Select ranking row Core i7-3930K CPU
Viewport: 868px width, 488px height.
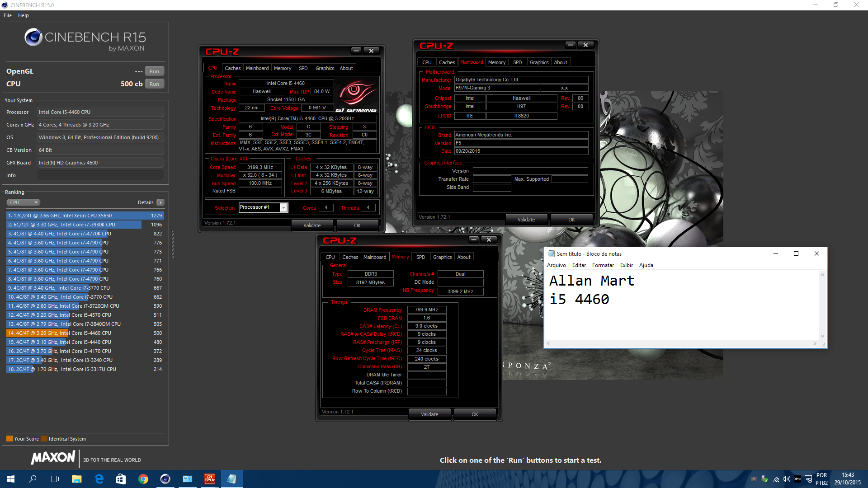pyautogui.click(x=85, y=225)
